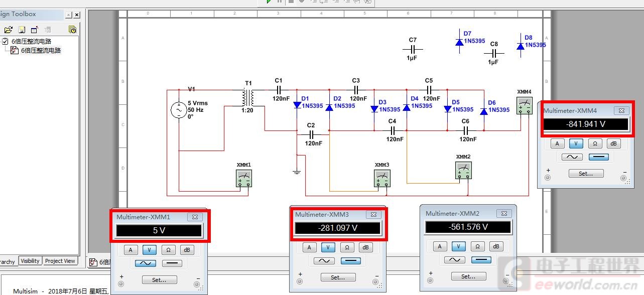Switch XMM1 multimeter to DC mode
Image resolution: width=644 pixels, height=295 pixels.
(x=172, y=263)
